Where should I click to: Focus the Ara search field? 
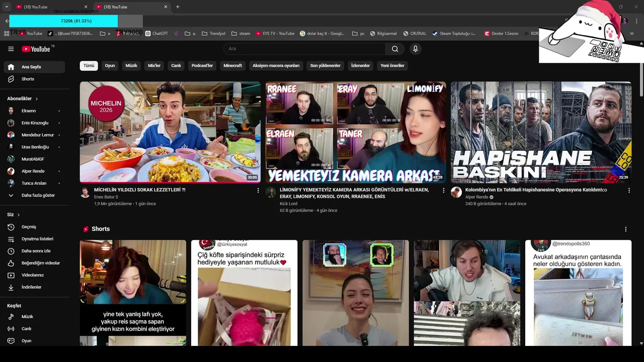coord(304,49)
